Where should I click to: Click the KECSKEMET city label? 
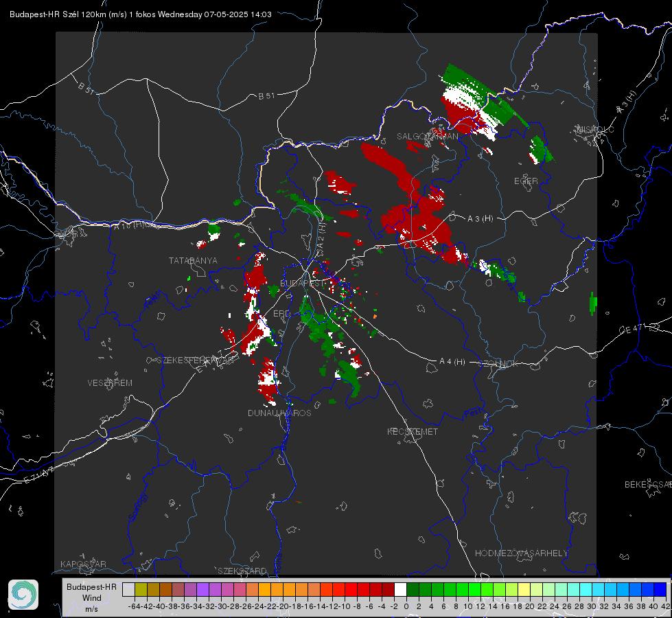click(x=413, y=431)
